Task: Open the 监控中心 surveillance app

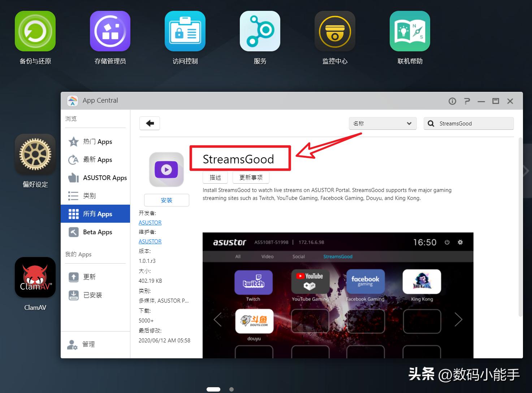Action: [335, 31]
